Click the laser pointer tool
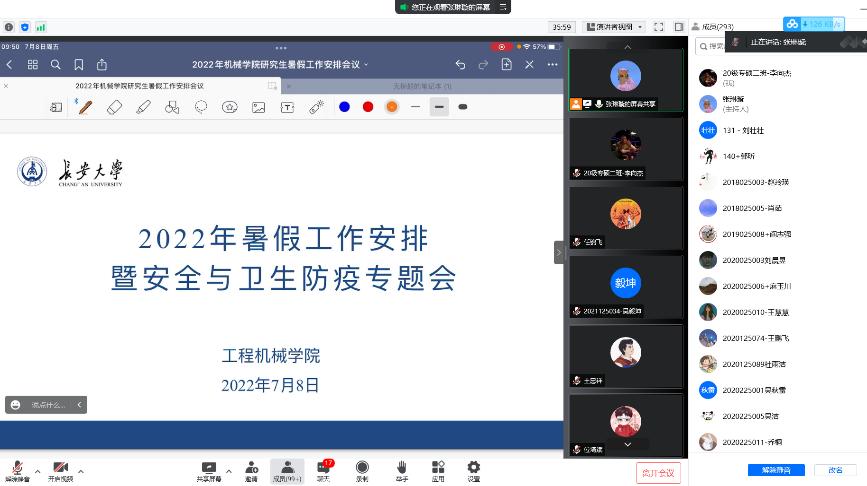 click(x=316, y=107)
